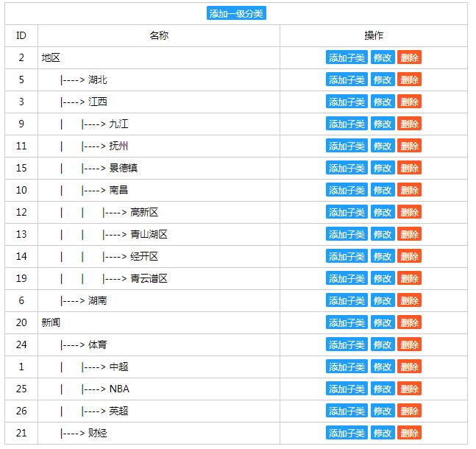The height and width of the screenshot is (449, 476).
Task: Modify the 新闻 category
Action: (383, 322)
